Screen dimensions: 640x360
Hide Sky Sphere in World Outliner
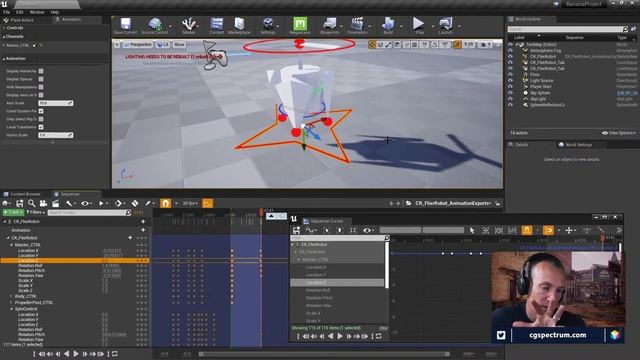510,93
